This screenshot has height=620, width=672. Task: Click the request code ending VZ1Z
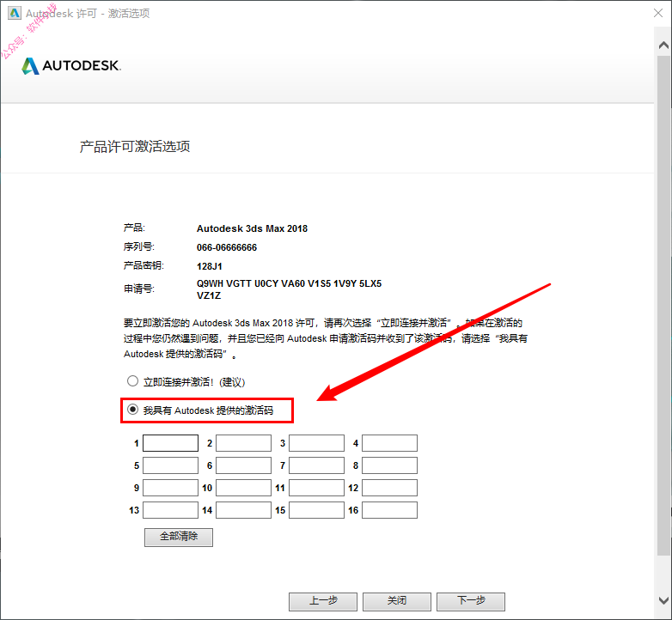coord(209,295)
